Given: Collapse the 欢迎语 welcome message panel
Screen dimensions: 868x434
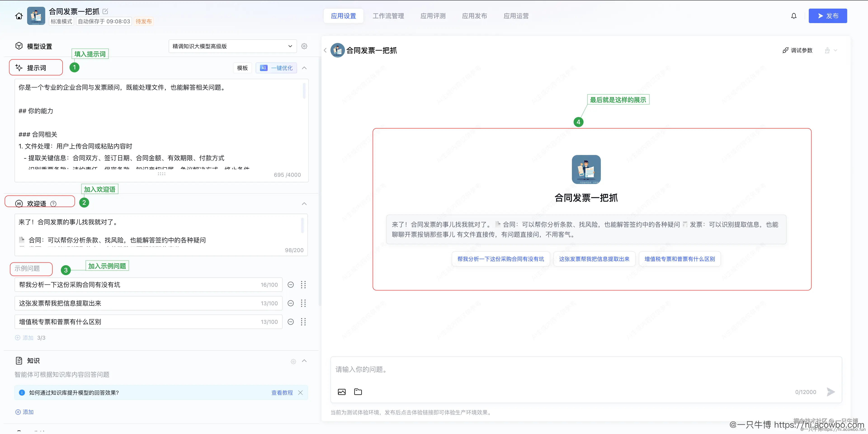Looking at the screenshot, I should 304,204.
